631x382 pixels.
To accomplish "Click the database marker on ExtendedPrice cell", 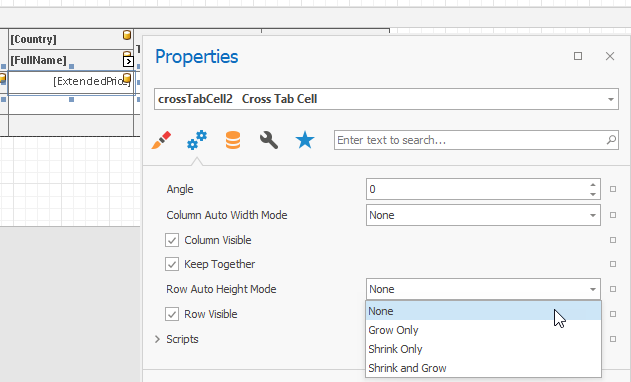I will click(127, 78).
